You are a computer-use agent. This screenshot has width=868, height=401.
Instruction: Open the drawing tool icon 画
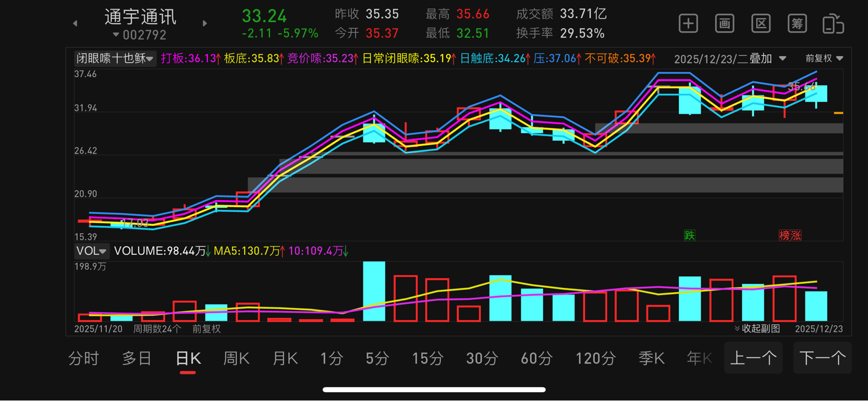tap(725, 23)
